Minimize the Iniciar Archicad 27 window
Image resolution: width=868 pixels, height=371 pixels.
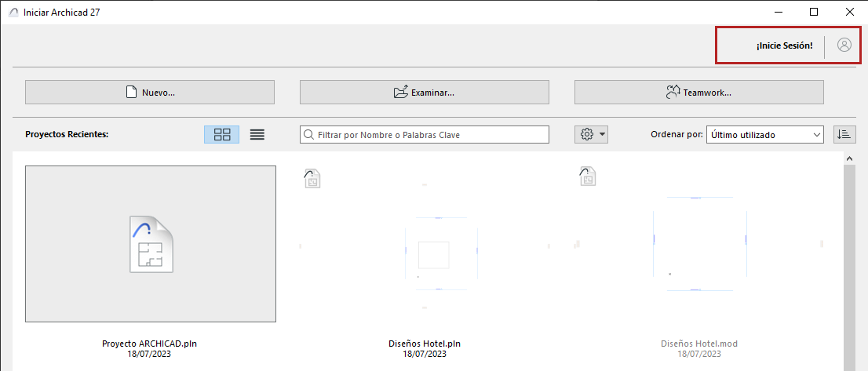pos(779,13)
